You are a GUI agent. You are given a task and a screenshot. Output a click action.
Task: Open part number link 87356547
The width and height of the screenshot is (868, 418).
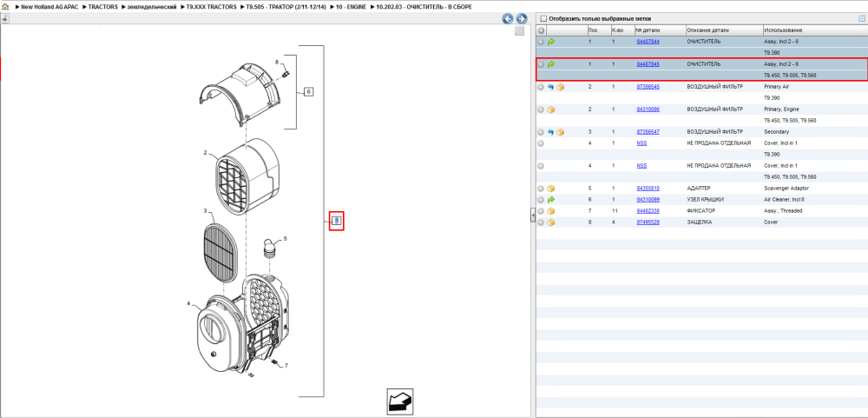coord(648,132)
